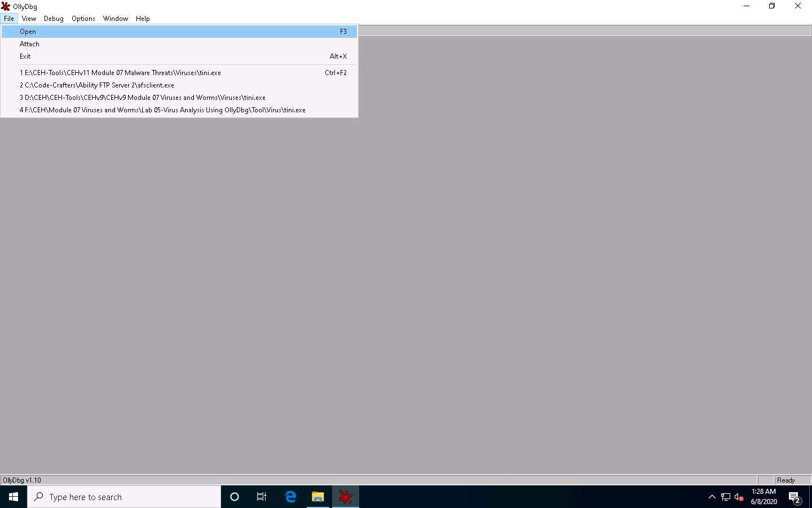
Task: Click OllyDbg v1.10 status bar text
Action: coord(22,480)
